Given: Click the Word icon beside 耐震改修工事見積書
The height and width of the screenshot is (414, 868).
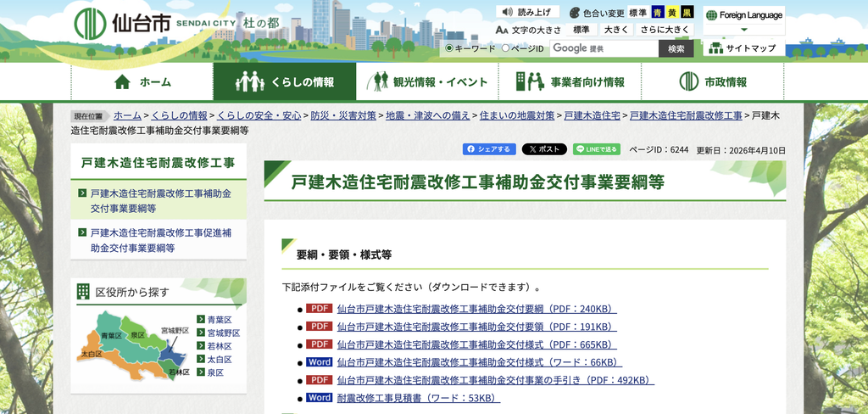Looking at the screenshot, I should 319,397.
